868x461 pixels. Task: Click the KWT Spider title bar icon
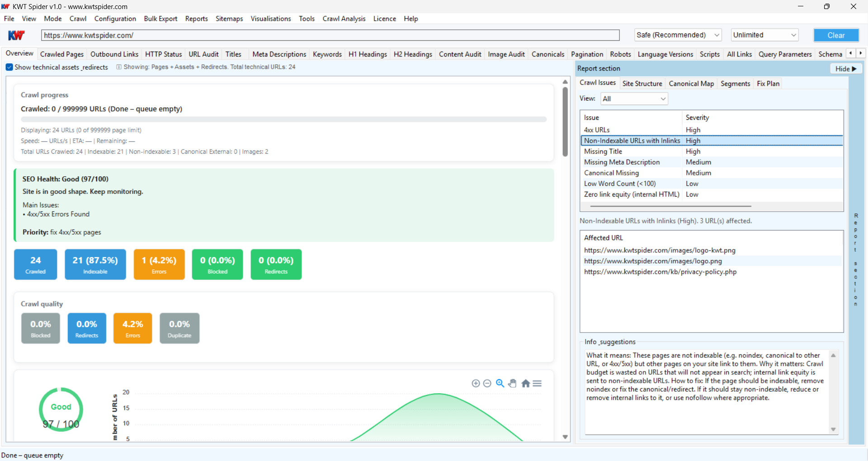(5, 6)
